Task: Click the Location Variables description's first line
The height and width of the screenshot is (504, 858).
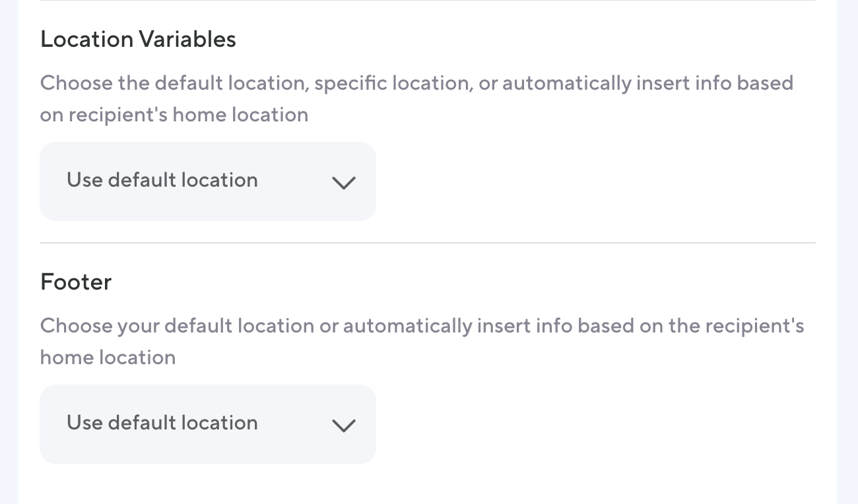Action: point(416,83)
